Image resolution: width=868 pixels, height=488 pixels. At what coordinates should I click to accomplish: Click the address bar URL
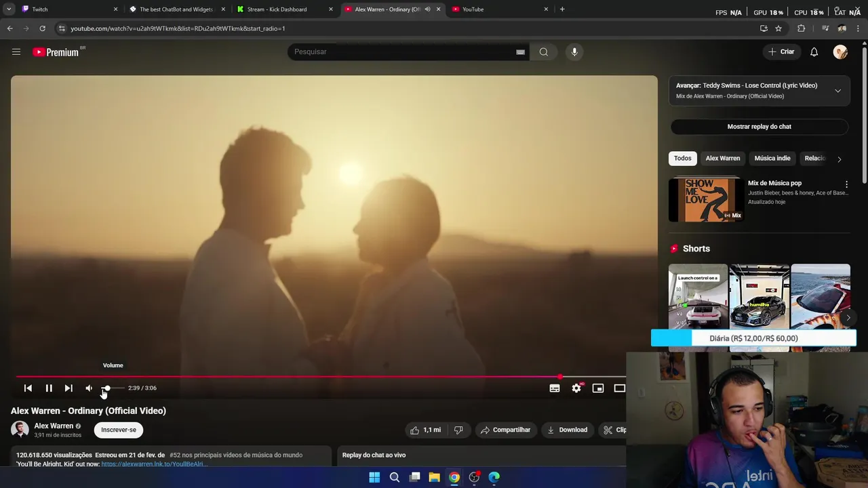coord(178,28)
